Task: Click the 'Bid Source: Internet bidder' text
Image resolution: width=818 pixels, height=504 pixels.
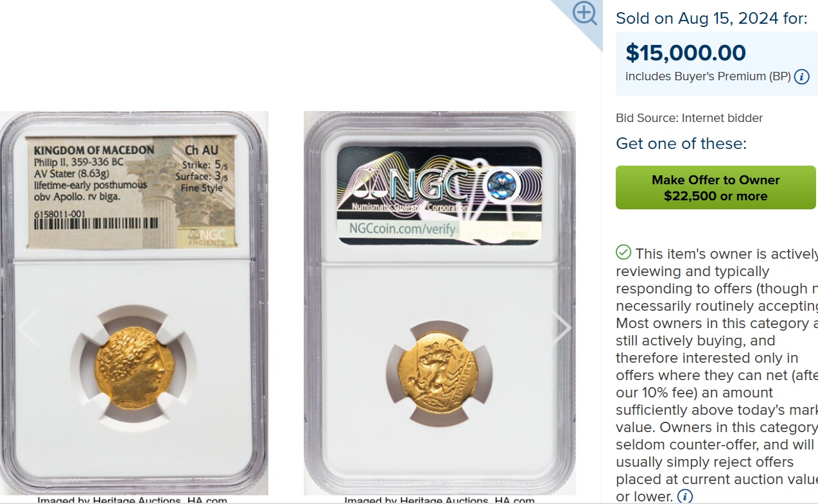Action: tap(690, 117)
